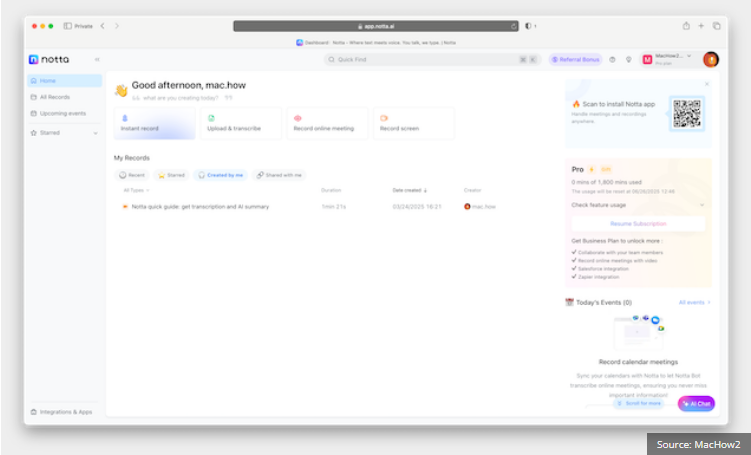
Task: Click the Notta app QR code
Action: [x=687, y=114]
